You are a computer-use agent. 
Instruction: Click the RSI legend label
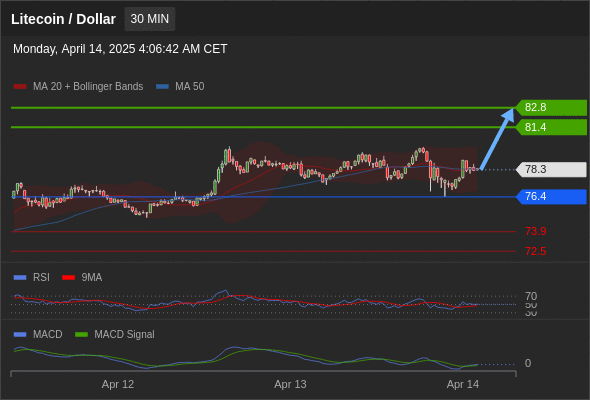pos(41,278)
